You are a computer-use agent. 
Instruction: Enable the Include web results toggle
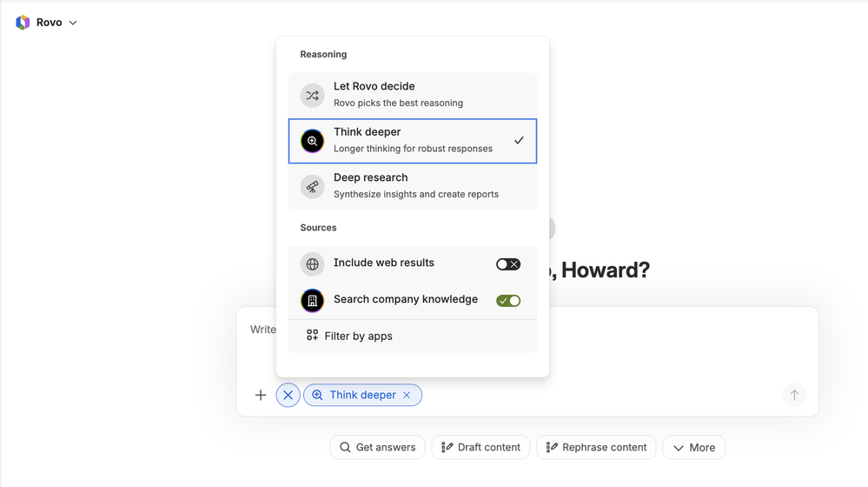(508, 264)
